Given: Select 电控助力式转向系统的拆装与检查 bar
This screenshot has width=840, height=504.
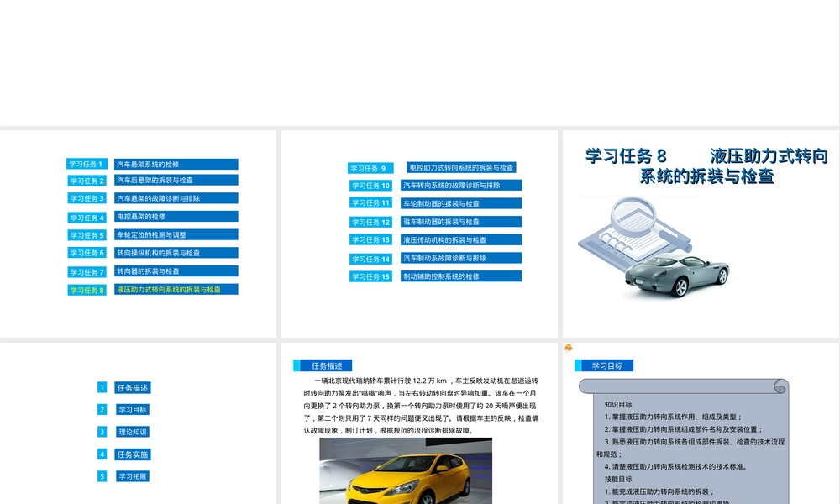Looking at the screenshot, I should tap(461, 168).
